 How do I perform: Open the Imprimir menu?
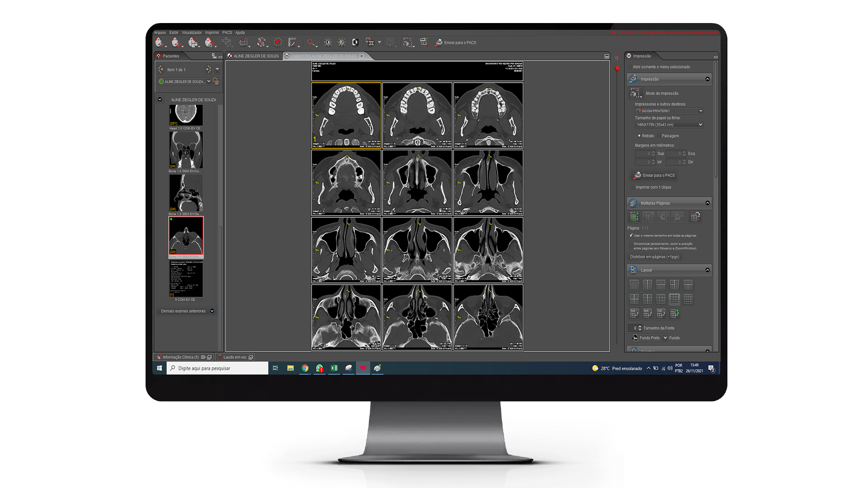pyautogui.click(x=212, y=33)
